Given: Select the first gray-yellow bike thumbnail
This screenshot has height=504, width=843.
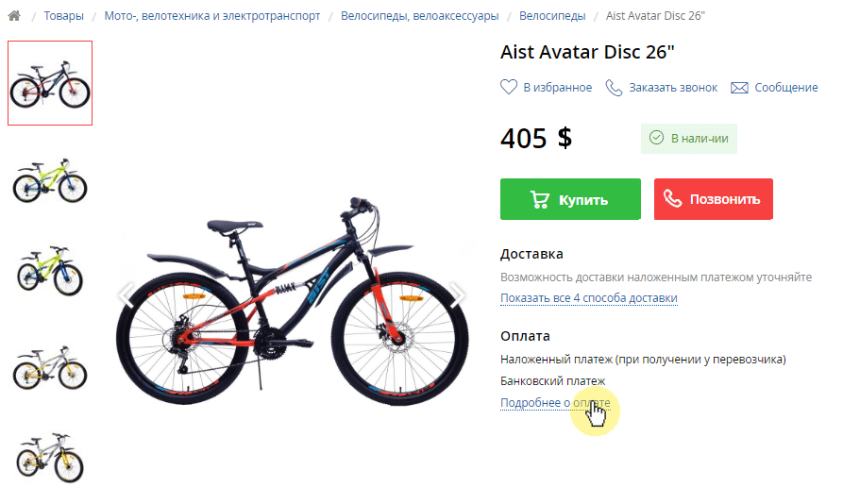Looking at the screenshot, I should coord(50,368).
